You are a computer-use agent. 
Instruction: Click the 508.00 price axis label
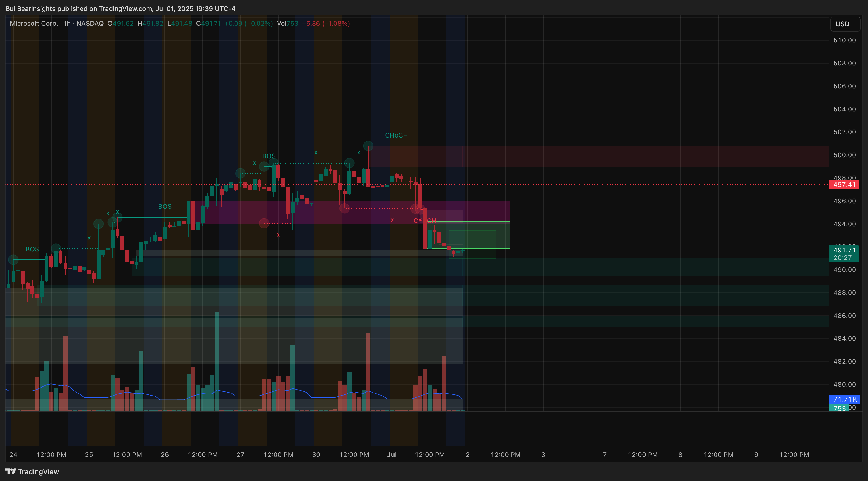[x=844, y=63]
